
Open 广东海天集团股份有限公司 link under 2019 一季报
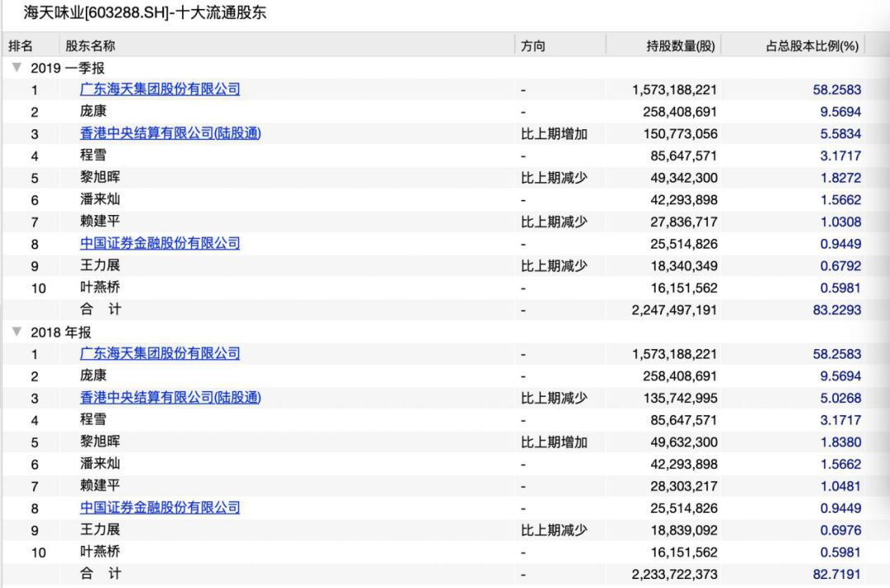160,89
